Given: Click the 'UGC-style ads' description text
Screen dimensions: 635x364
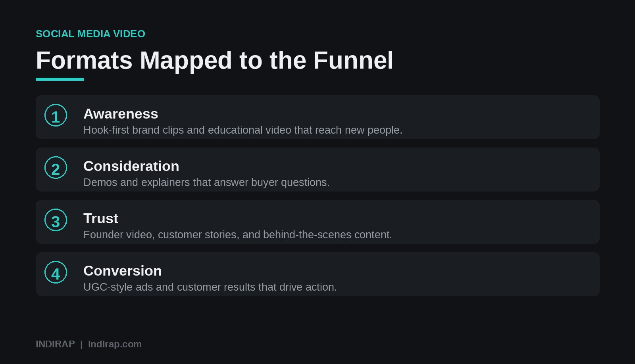Looking at the screenshot, I should coord(210,287).
